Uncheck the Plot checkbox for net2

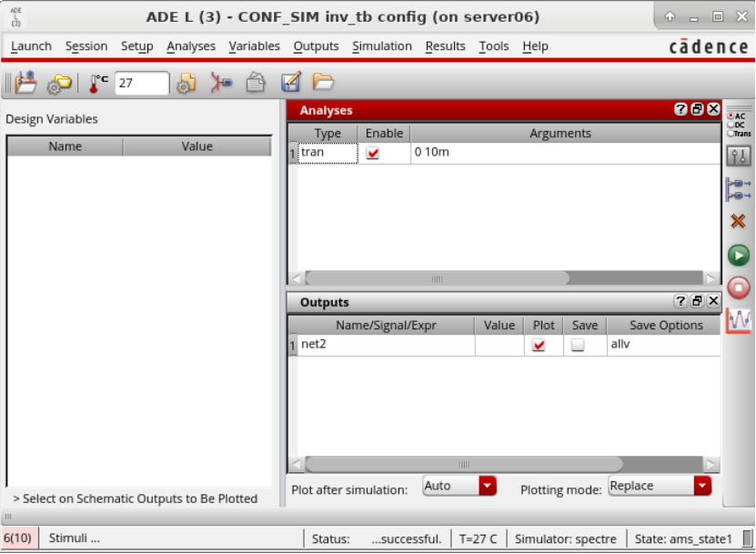click(x=539, y=346)
